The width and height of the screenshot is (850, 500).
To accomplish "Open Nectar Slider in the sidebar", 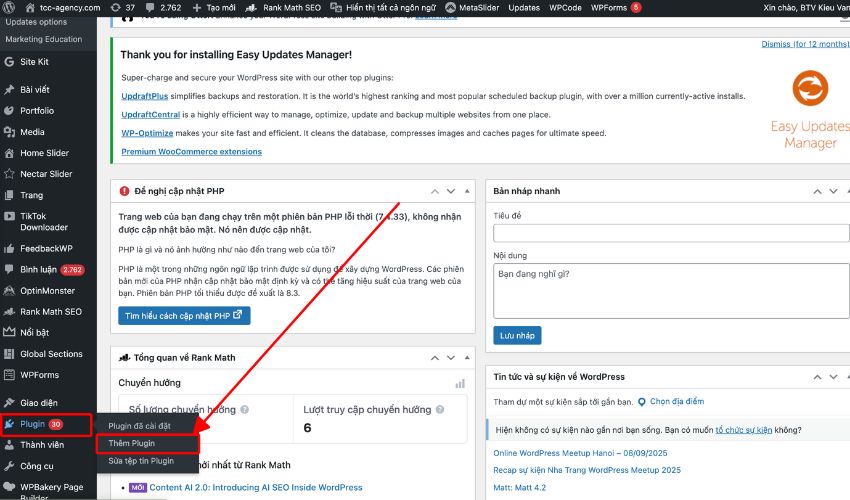I will point(48,174).
